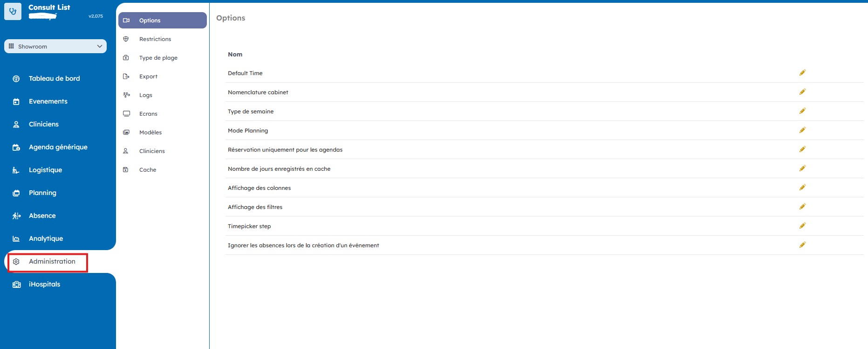The width and height of the screenshot is (868, 349).
Task: Open Logs from the settings menu
Action: [x=145, y=95]
